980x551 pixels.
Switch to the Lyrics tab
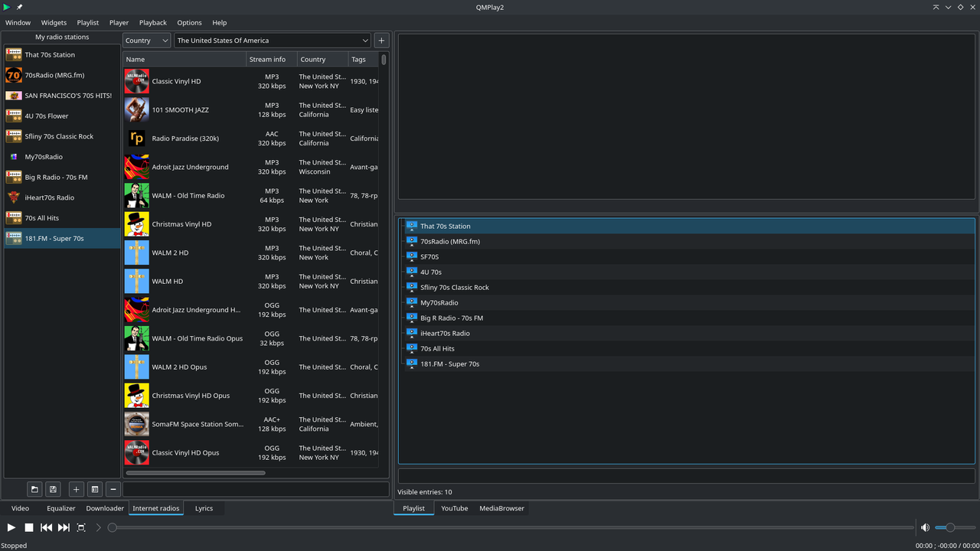point(204,508)
